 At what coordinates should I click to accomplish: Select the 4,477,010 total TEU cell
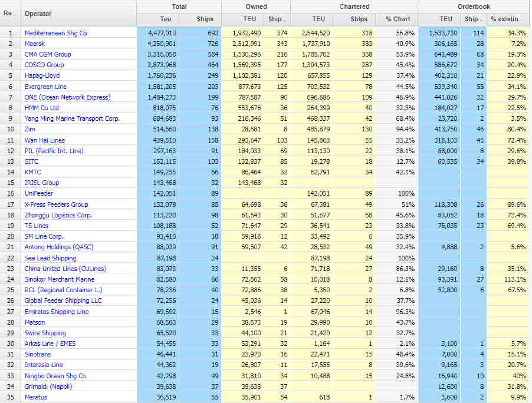point(158,33)
